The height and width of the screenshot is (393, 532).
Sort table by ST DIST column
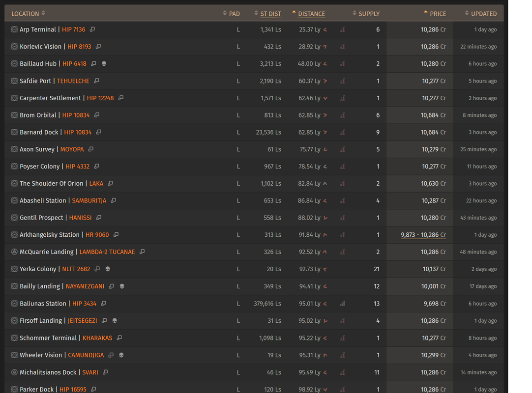[267, 14]
